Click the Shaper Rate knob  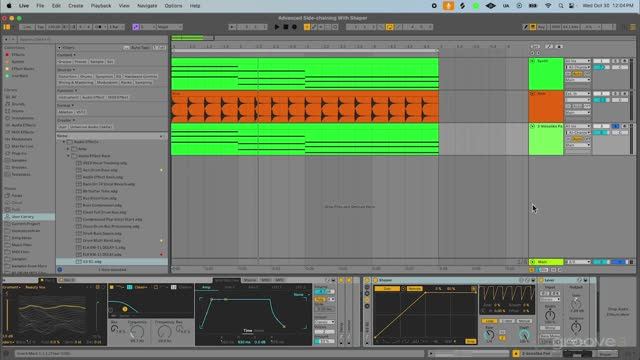[x=489, y=335]
